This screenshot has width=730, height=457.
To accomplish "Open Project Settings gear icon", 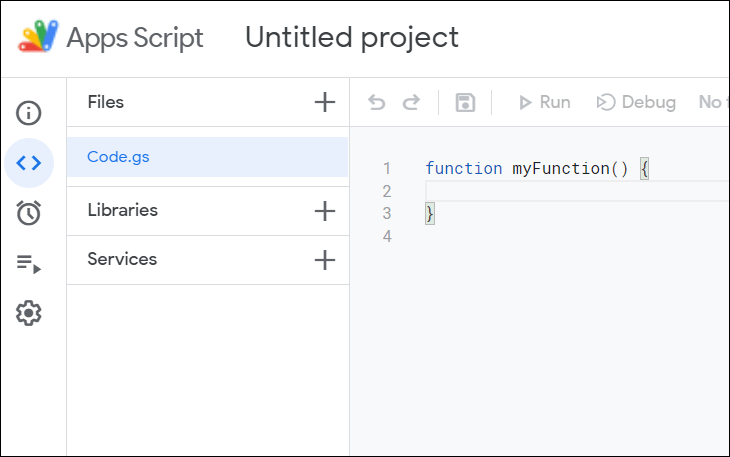I will point(29,314).
